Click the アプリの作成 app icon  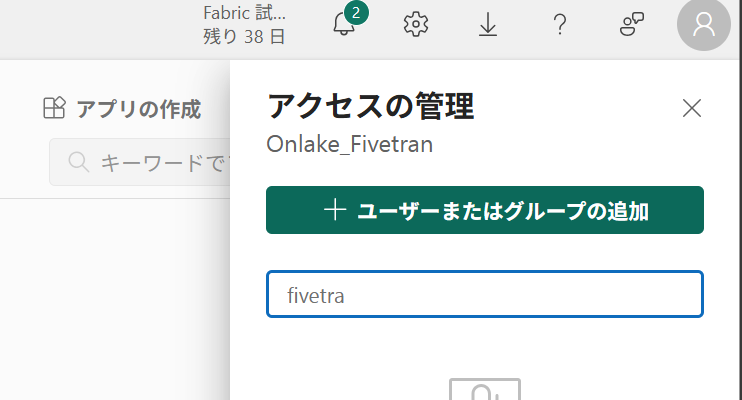click(x=54, y=108)
